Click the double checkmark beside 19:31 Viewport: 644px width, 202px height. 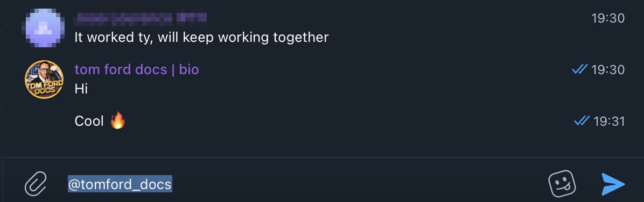click(x=582, y=121)
